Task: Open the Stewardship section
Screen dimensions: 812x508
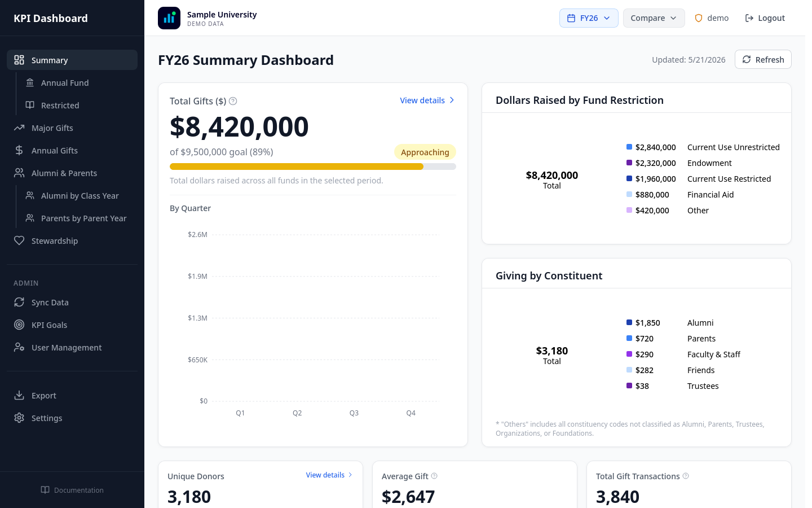Action: click(x=72, y=240)
